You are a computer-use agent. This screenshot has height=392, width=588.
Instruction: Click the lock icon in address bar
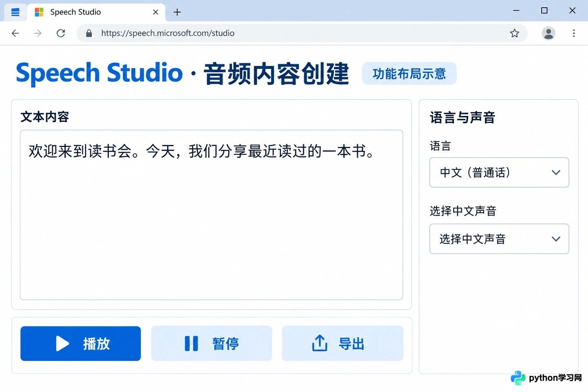click(89, 33)
